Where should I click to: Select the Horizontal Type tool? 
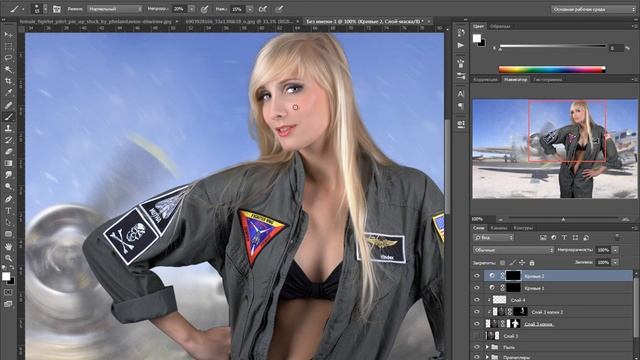8,211
